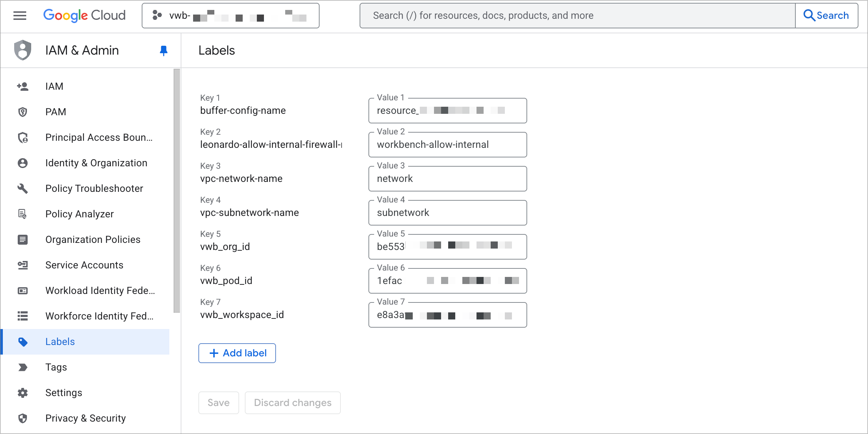Click the Policy Analyzer document icon
This screenshot has width=868, height=434.
pyautogui.click(x=23, y=214)
